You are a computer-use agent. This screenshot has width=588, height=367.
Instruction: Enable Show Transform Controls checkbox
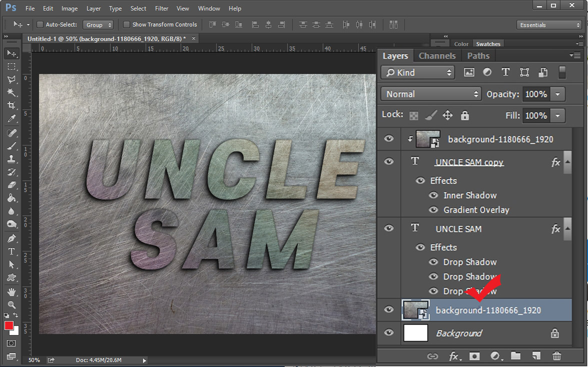coord(127,24)
